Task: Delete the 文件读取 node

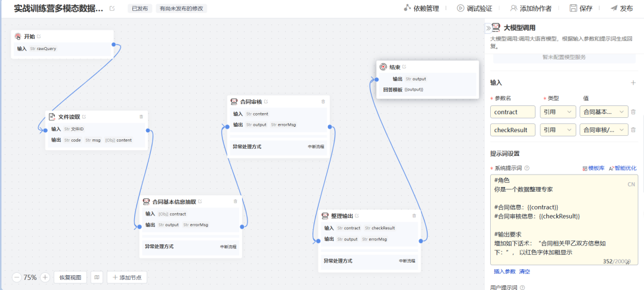Action: (141, 117)
